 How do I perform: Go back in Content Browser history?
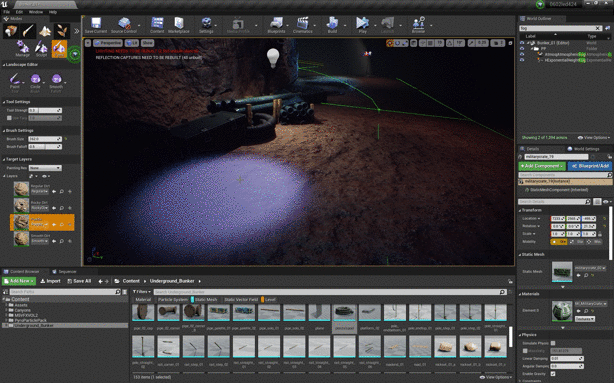pos(101,281)
